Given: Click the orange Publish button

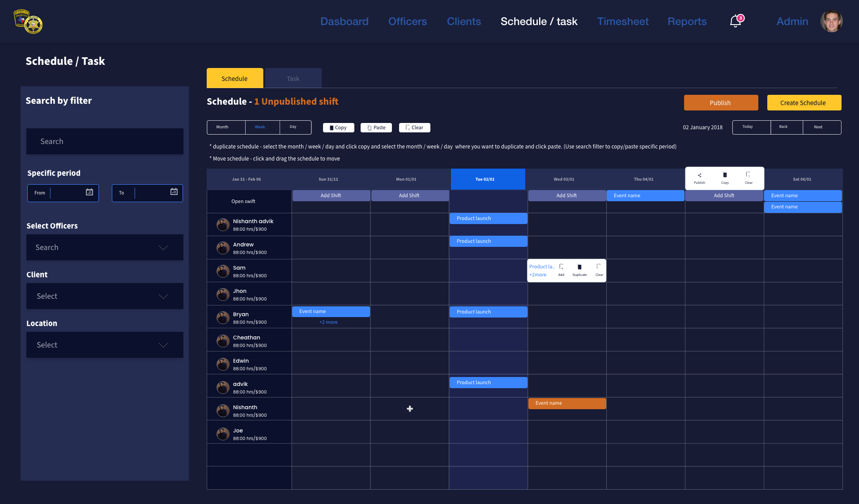Looking at the screenshot, I should pos(720,103).
